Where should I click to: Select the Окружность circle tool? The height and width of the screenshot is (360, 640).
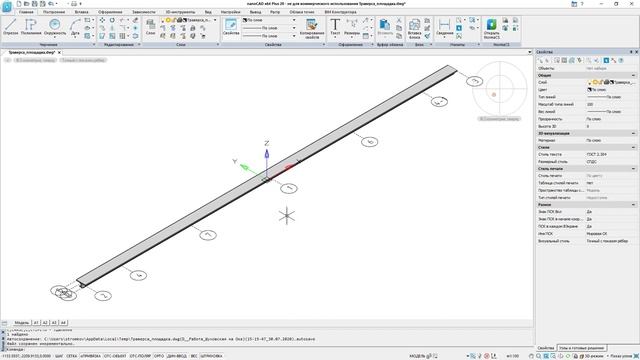55,27
